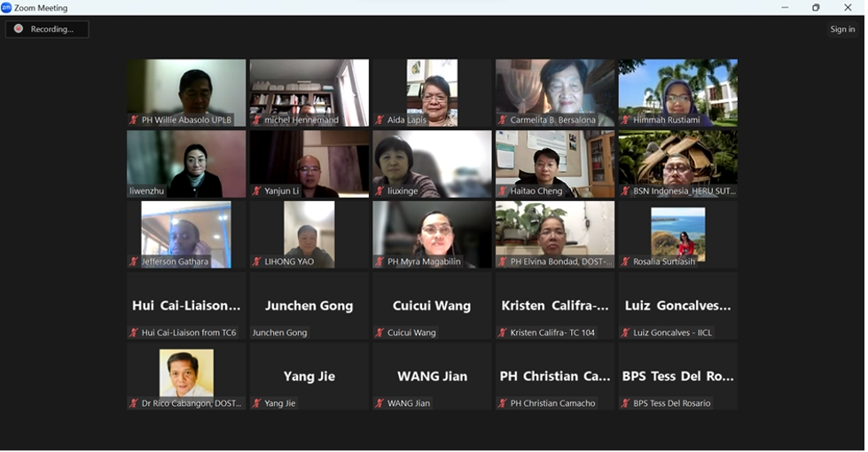Select PH Myra Magabilin video tile
This screenshot has height=452, width=868.
(433, 235)
